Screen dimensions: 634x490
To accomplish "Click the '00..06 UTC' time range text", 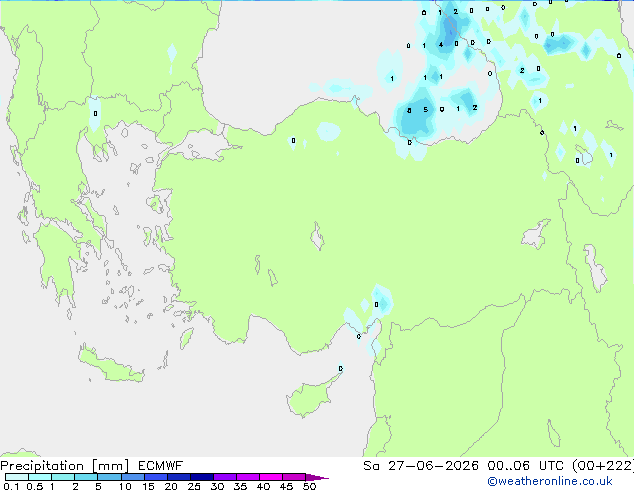I will point(526,466).
